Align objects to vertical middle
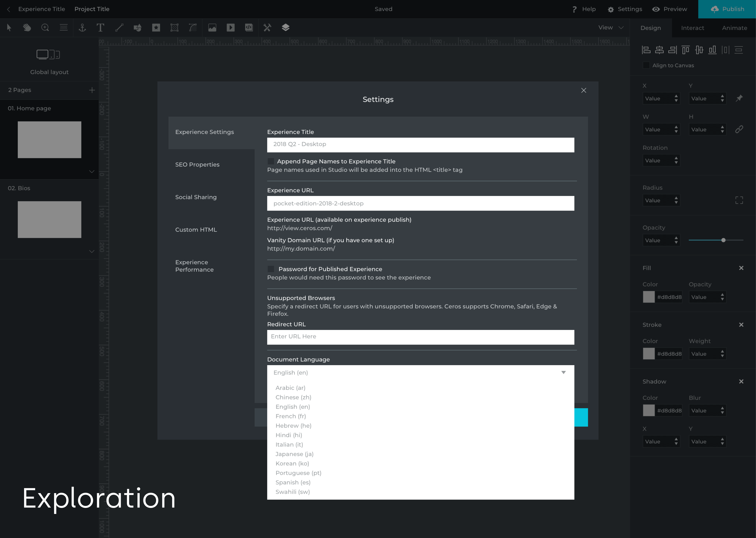 pyautogui.click(x=699, y=50)
